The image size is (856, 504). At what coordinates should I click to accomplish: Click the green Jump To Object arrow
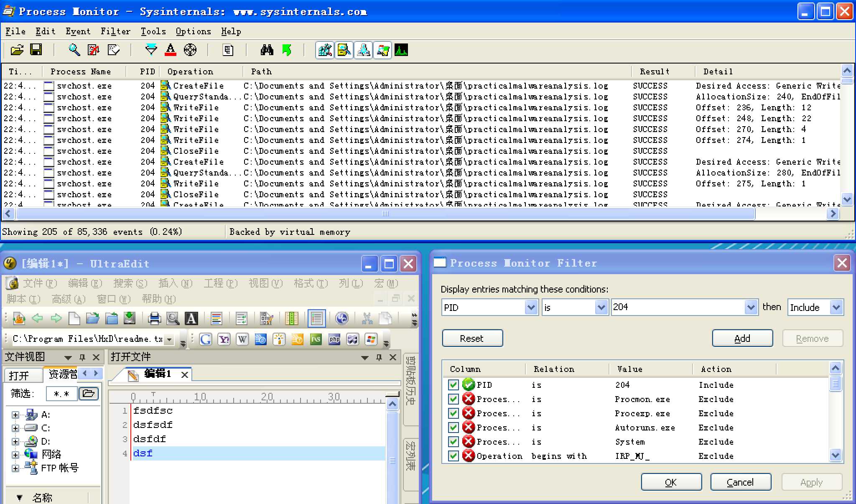286,51
